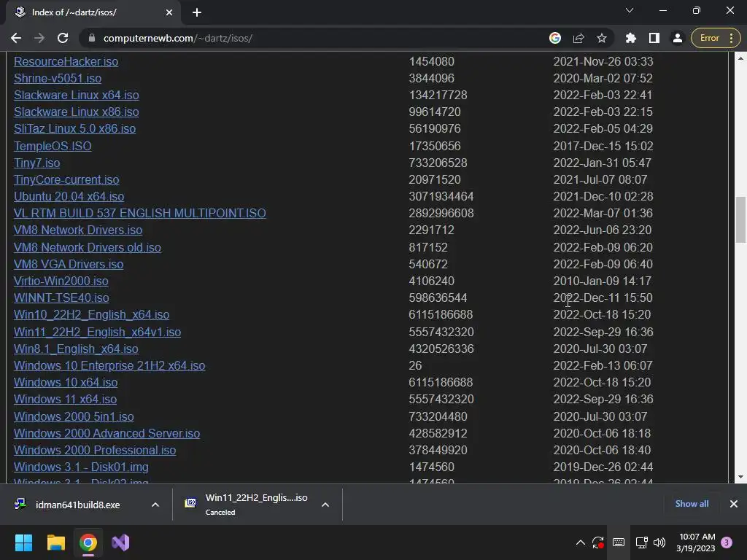
Task: Reload the current page
Action: click(x=63, y=38)
